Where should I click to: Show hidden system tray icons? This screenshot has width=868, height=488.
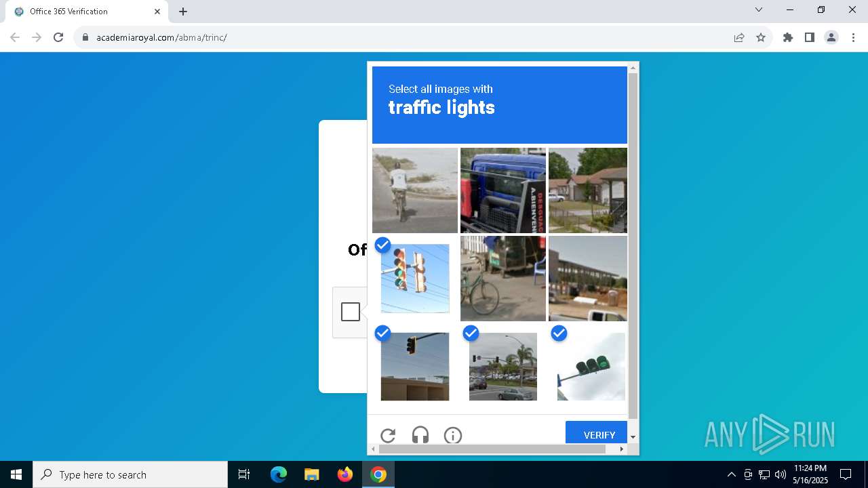tap(731, 474)
